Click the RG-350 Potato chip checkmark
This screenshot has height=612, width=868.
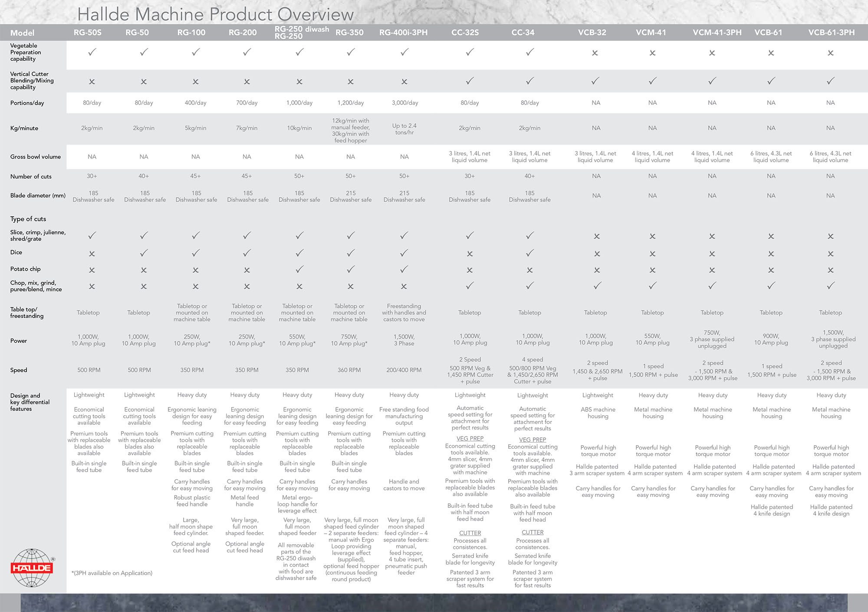point(351,269)
